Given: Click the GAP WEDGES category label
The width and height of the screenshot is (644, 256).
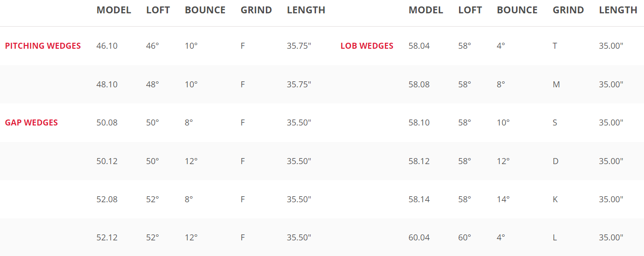Looking at the screenshot, I should pos(31,123).
